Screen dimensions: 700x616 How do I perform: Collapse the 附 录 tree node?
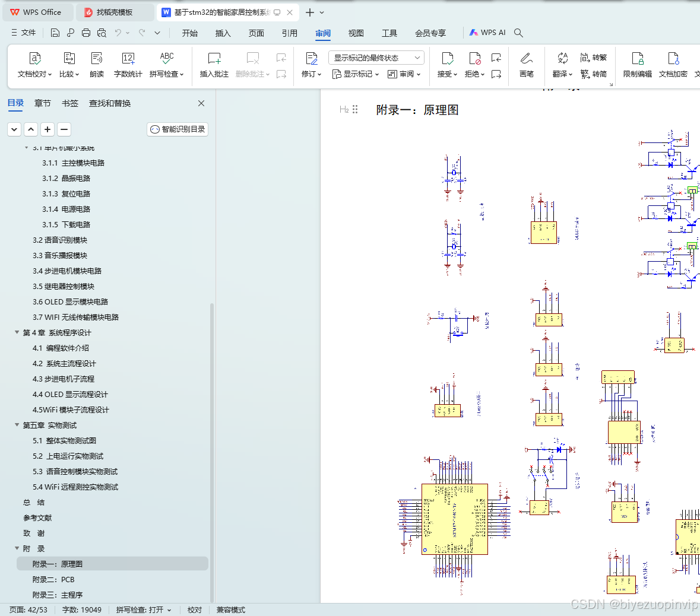[17, 548]
